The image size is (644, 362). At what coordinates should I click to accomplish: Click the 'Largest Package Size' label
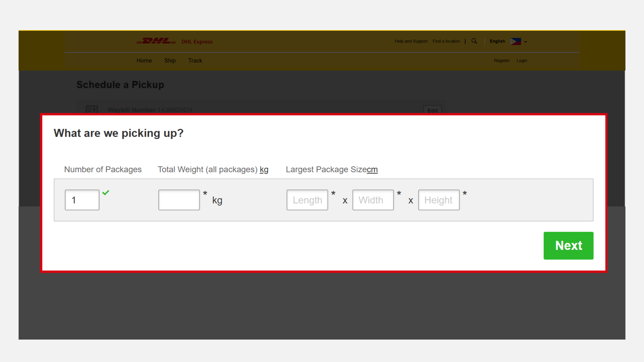326,169
